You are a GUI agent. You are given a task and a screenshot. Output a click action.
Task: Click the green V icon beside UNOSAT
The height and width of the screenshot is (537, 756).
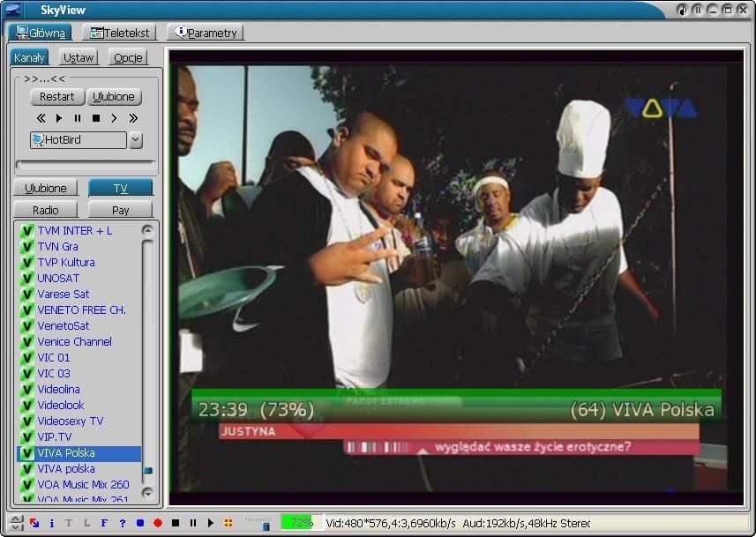(27, 278)
